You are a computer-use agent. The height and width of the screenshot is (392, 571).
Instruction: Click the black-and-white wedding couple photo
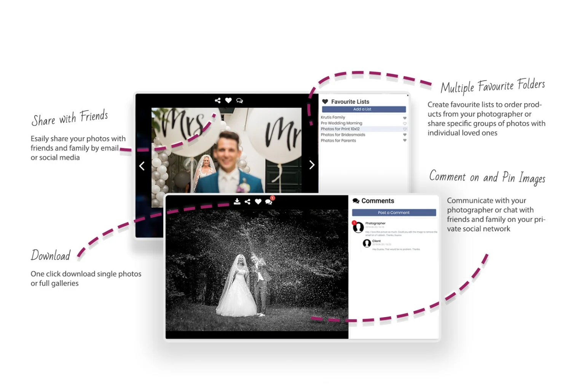tap(257, 270)
